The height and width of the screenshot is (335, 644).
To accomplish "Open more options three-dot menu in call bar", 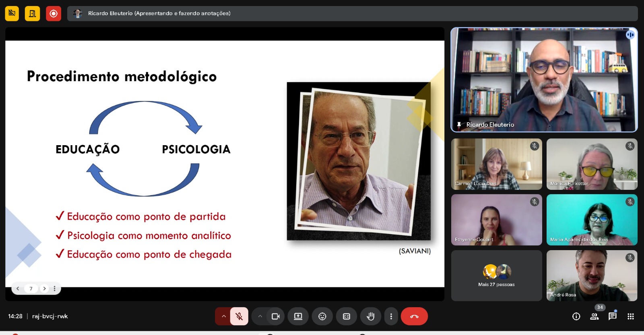I will point(391,317).
